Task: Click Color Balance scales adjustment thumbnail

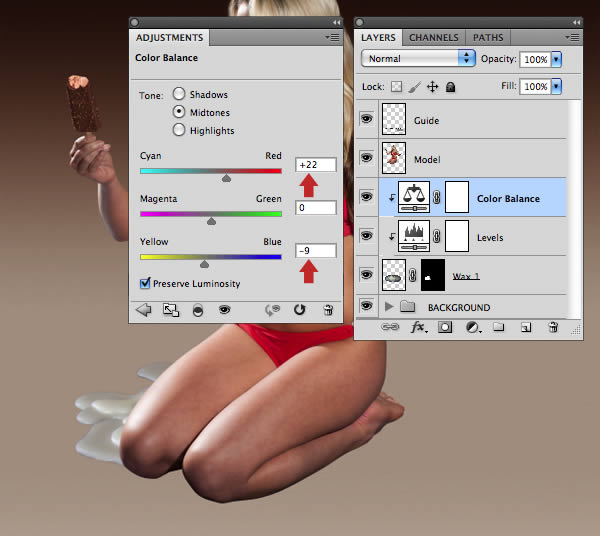Action: coord(414,197)
